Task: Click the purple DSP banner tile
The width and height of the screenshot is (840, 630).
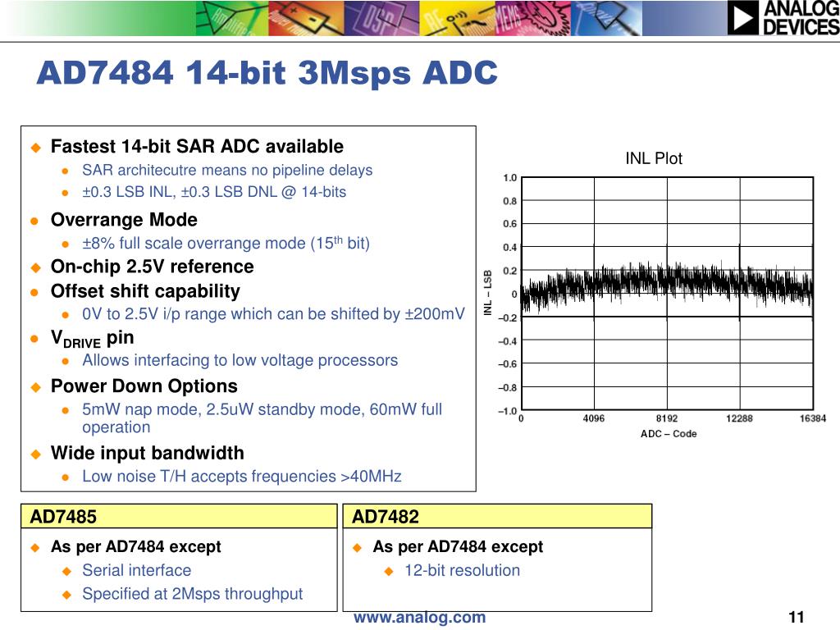Action: (381, 18)
